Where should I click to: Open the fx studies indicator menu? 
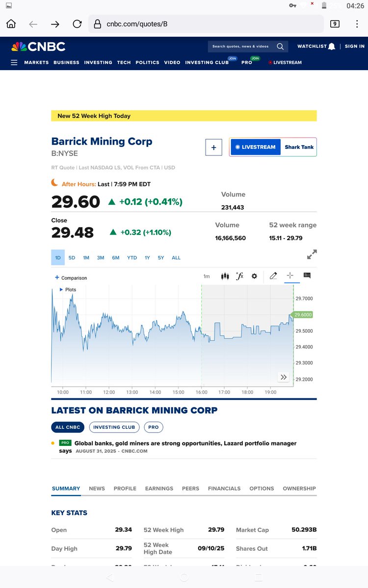239,276
